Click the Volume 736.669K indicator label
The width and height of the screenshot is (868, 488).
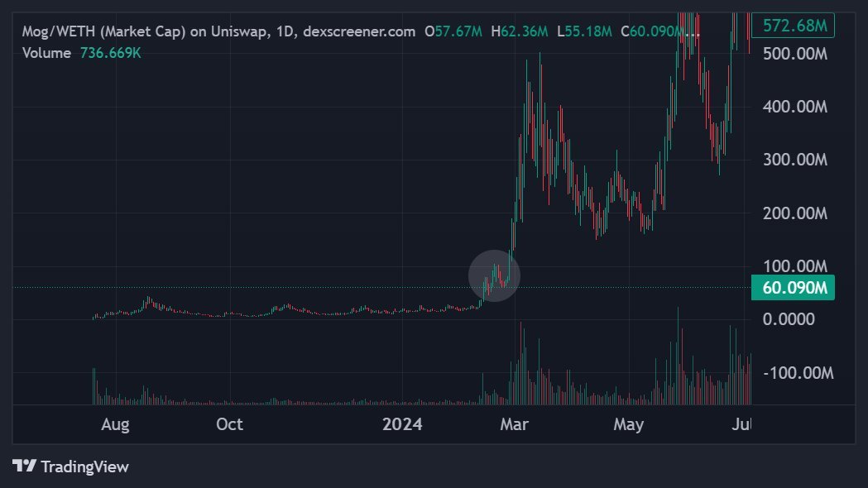81,53
